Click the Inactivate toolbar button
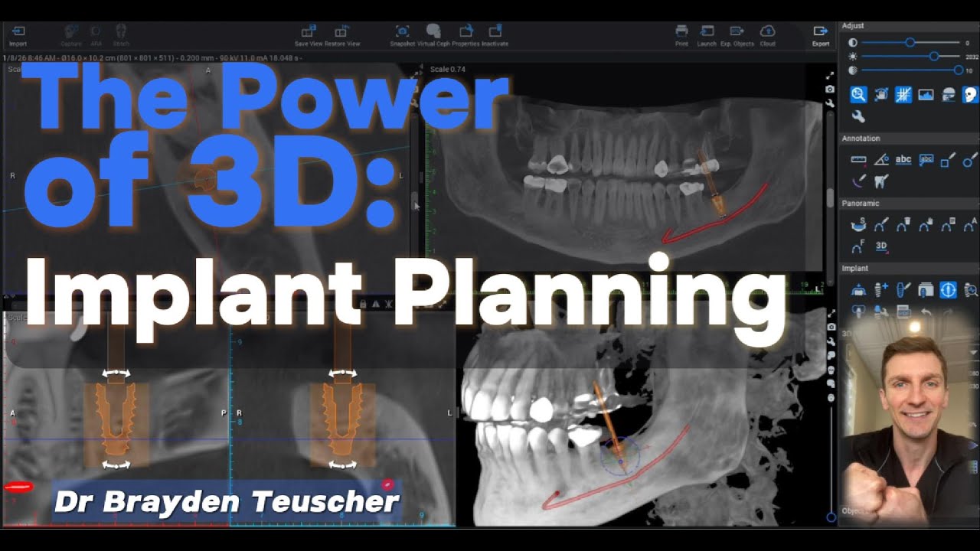980x551 pixels. tap(495, 35)
